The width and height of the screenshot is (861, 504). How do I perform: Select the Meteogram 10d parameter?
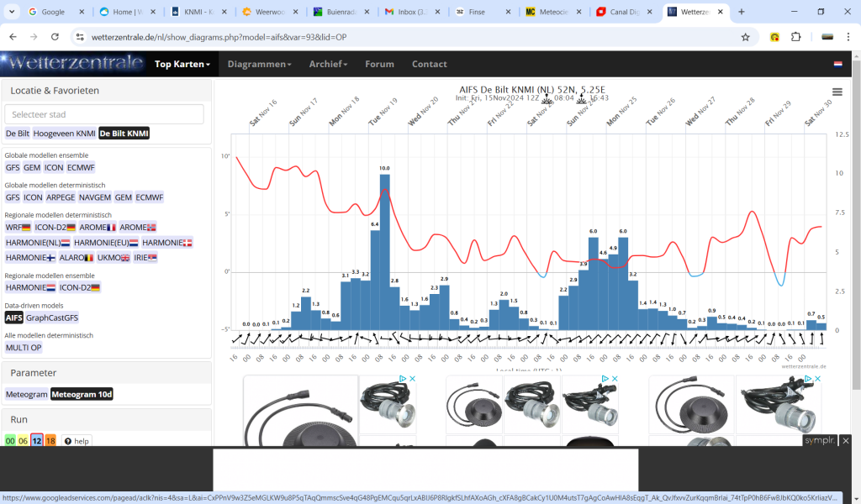pos(82,394)
